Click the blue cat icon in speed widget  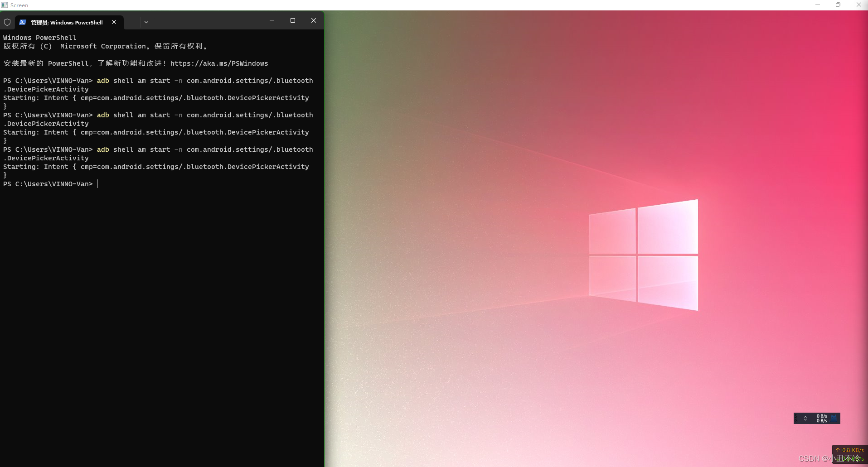[x=834, y=418]
